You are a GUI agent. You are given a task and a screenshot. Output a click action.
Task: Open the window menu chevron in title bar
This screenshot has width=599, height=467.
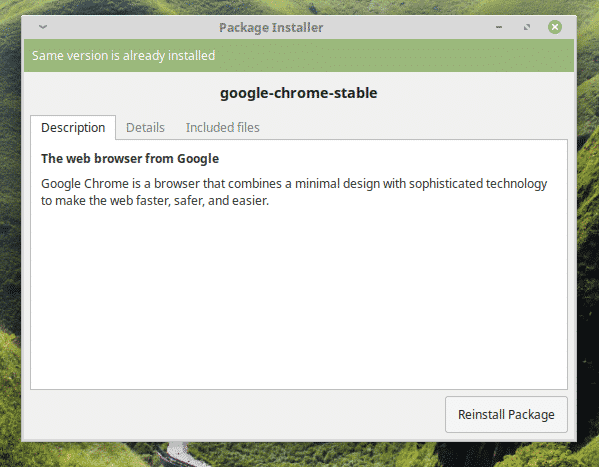[x=43, y=27]
